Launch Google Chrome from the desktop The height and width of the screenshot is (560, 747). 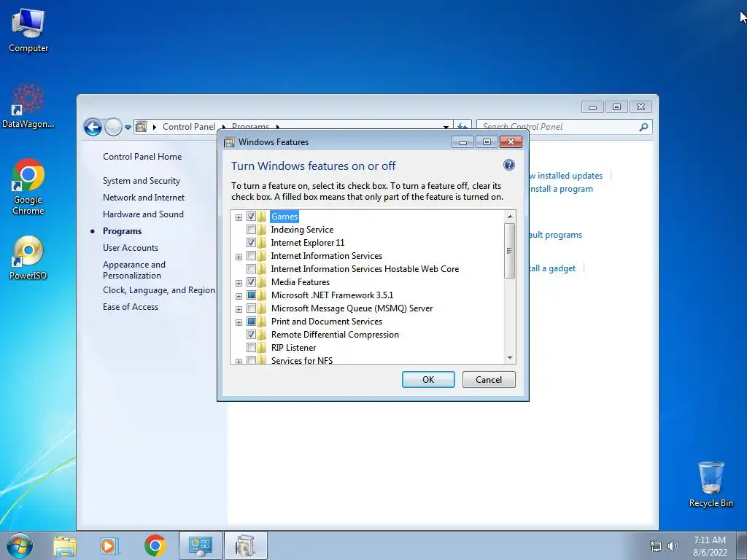point(28,187)
